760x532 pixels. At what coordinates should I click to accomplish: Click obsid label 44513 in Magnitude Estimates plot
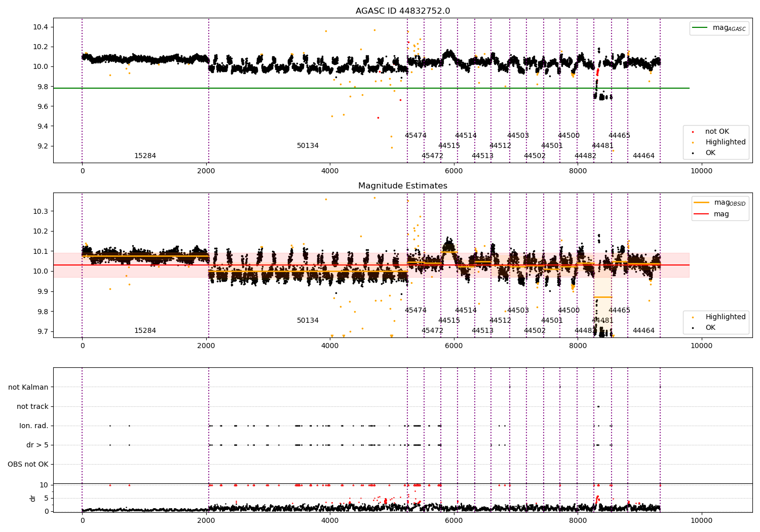click(x=482, y=331)
